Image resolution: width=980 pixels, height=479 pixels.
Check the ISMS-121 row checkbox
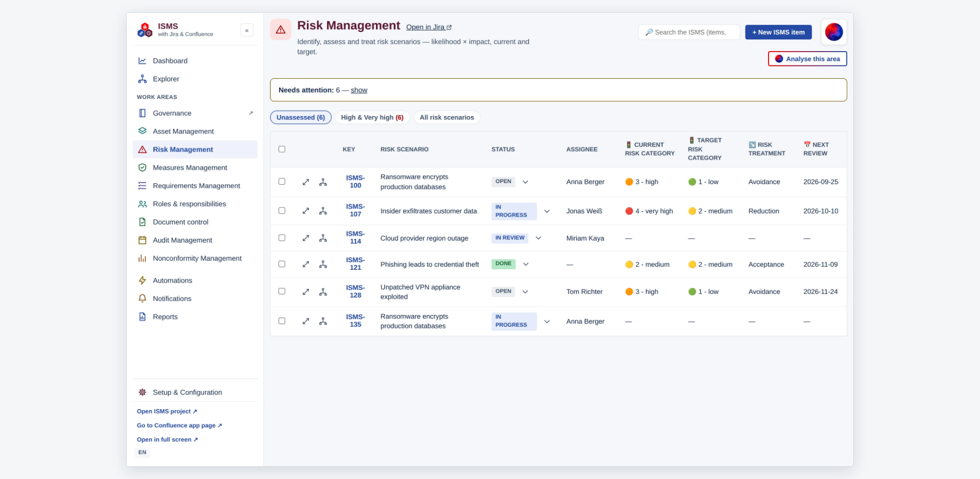pyautogui.click(x=282, y=264)
